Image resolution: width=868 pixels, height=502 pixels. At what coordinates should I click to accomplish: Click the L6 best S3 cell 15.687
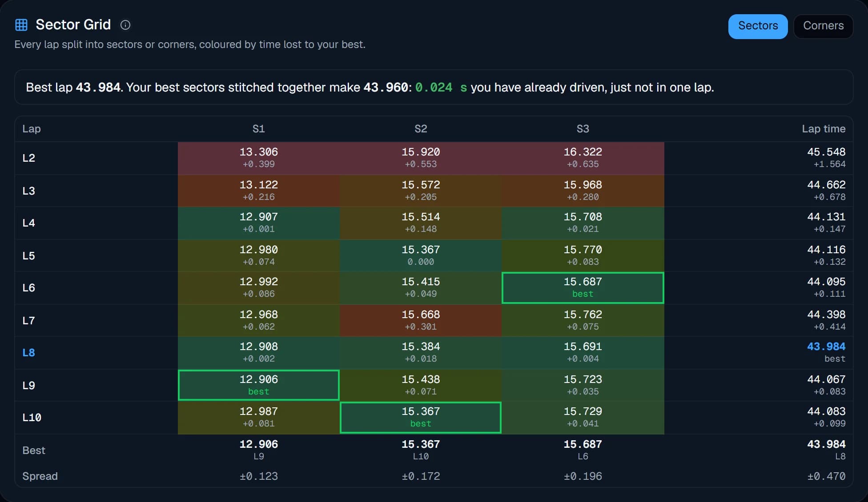coord(583,288)
